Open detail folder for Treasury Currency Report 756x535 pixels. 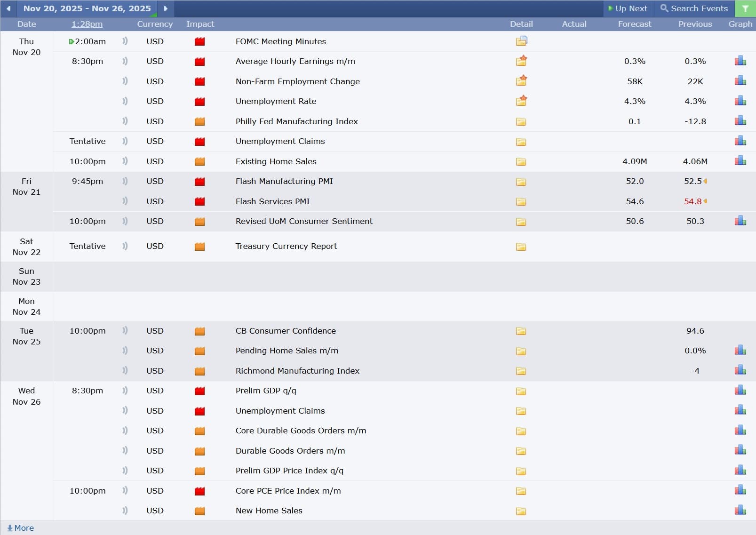(521, 247)
